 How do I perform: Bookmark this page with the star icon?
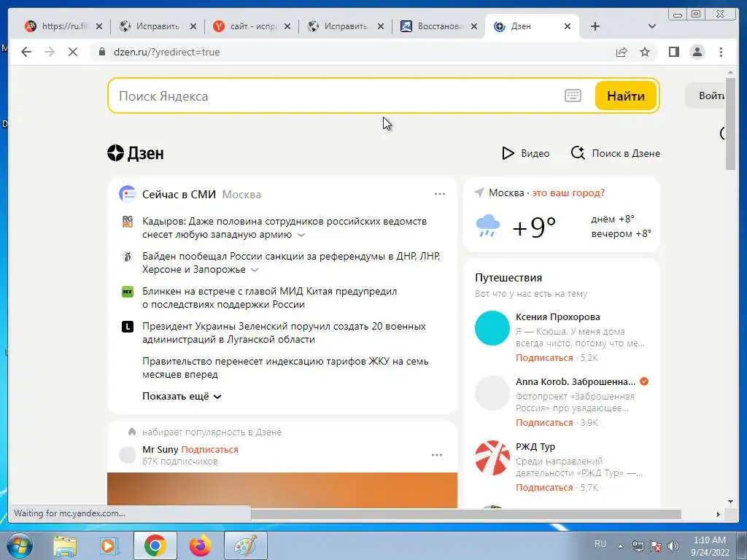pos(645,52)
